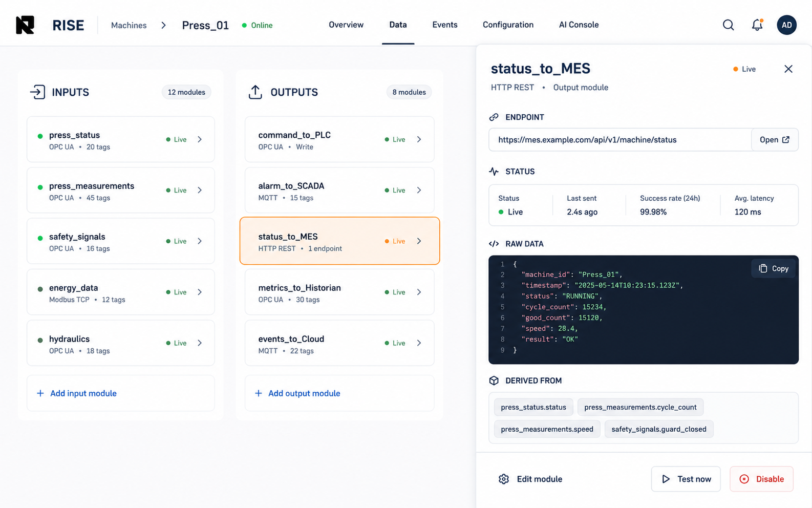The image size is (812, 508).
Task: Expand the safety_signals module chevron
Action: pyautogui.click(x=200, y=241)
